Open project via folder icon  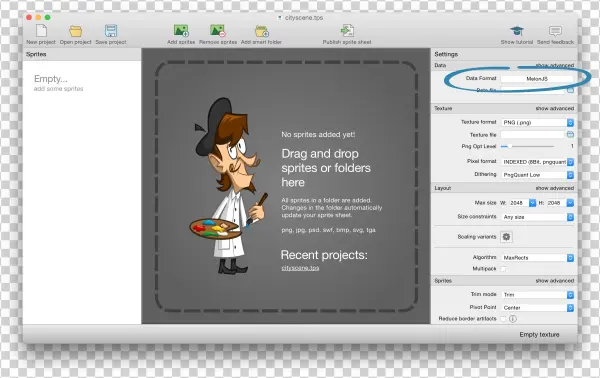[75, 31]
